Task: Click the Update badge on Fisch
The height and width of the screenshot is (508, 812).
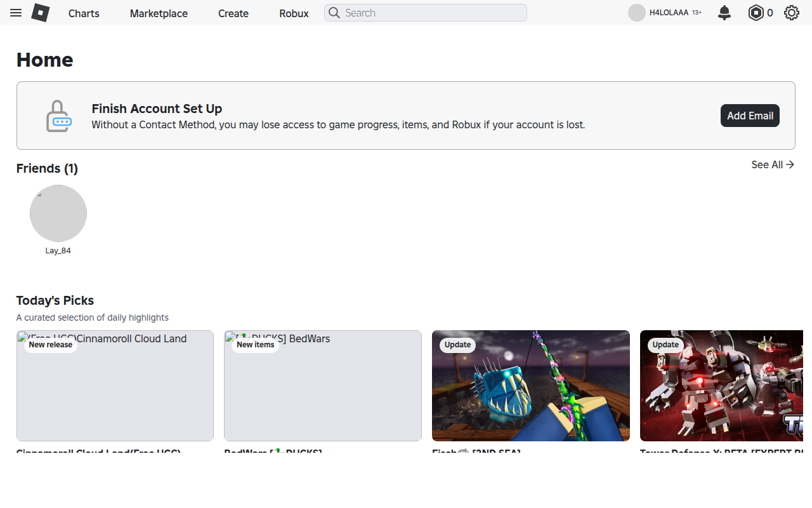Action: point(457,345)
